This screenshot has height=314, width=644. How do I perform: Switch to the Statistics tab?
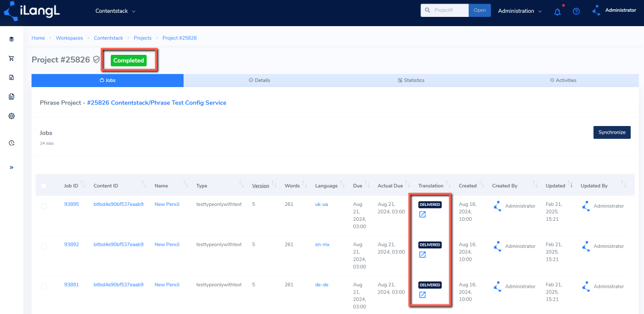411,80
